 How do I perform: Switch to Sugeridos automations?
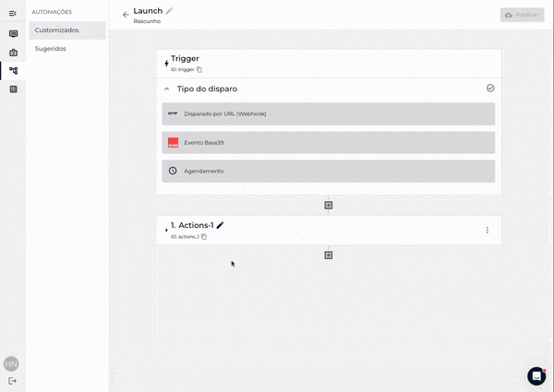pyautogui.click(x=51, y=48)
